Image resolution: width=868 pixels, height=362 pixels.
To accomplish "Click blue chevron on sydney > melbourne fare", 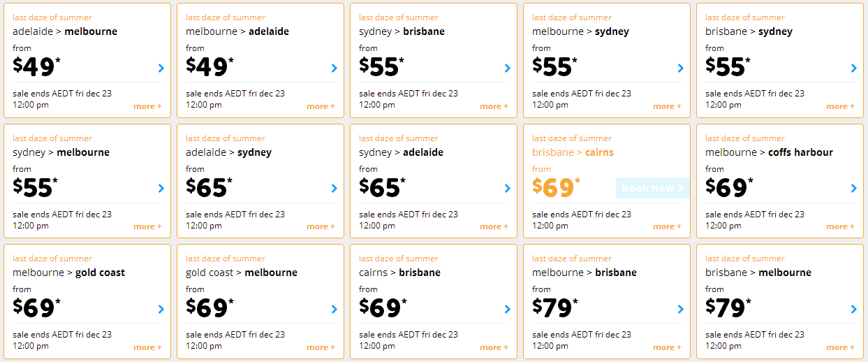I will click(161, 188).
